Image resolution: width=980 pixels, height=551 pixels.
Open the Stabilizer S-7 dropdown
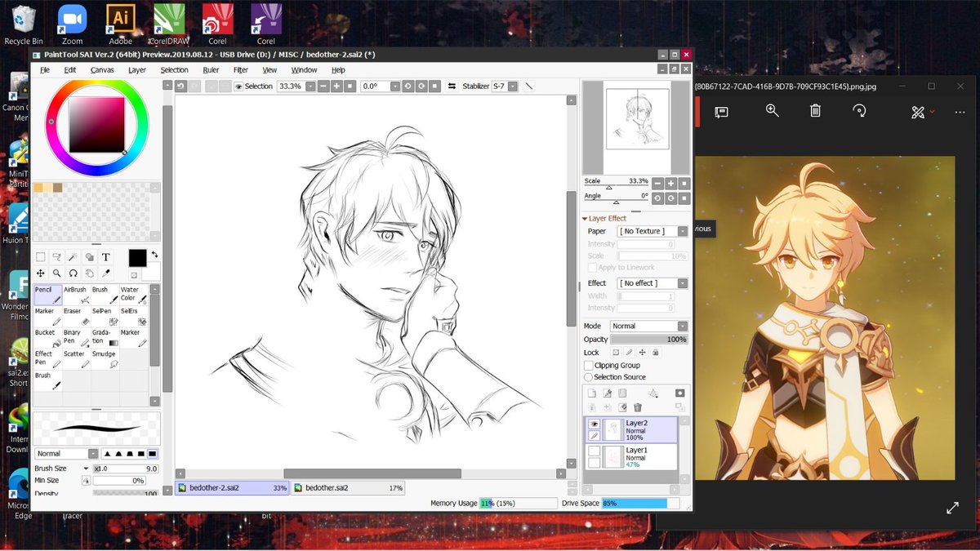pyautogui.click(x=512, y=86)
